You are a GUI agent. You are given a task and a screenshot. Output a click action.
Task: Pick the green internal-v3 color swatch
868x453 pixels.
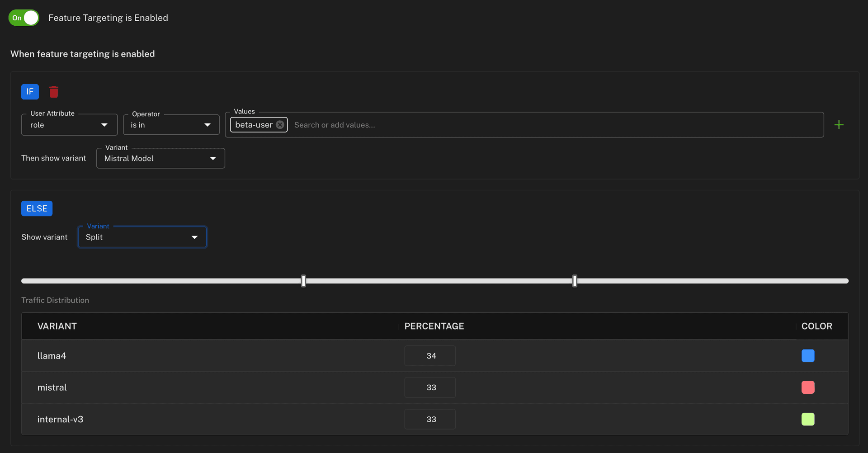pos(808,419)
